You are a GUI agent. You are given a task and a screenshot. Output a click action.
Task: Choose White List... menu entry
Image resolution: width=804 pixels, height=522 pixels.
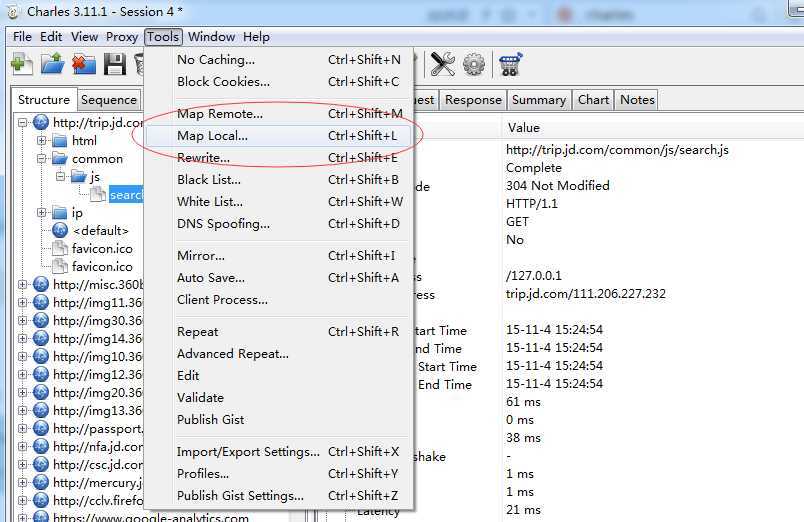[x=279, y=202]
